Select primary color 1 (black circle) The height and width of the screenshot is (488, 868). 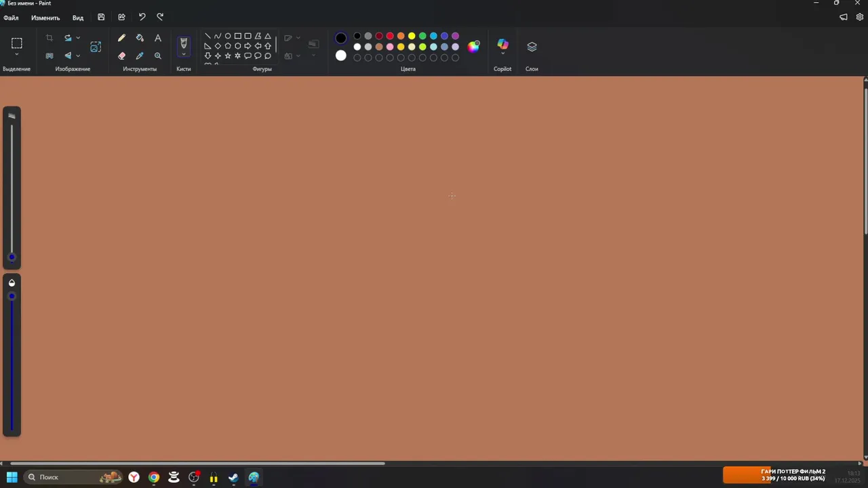pyautogui.click(x=341, y=38)
